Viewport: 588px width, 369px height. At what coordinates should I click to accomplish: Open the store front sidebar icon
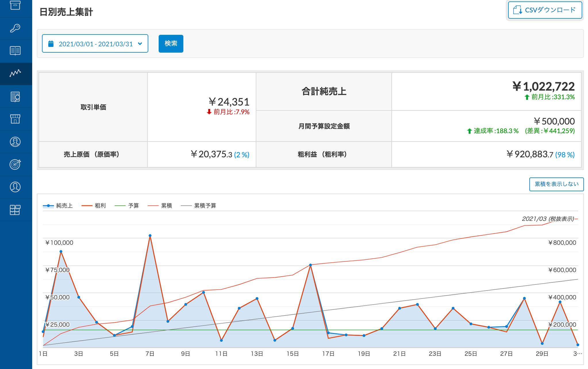[x=15, y=119]
